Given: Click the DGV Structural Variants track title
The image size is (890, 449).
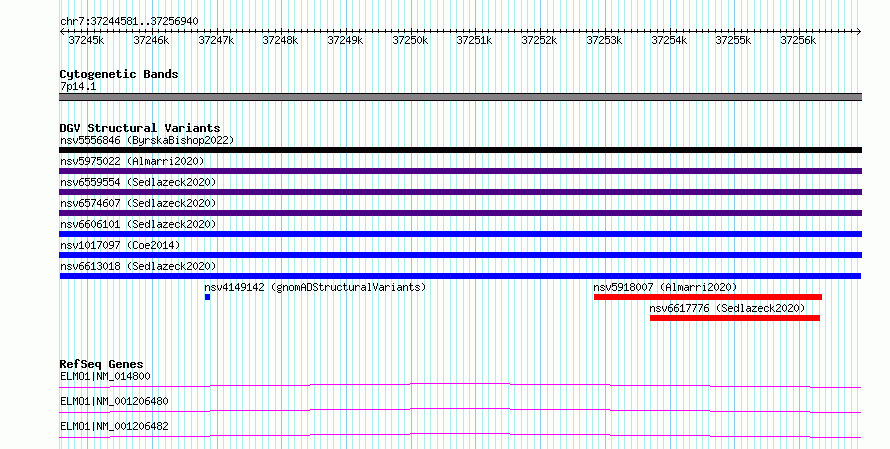Looking at the screenshot, I should coord(140,128).
